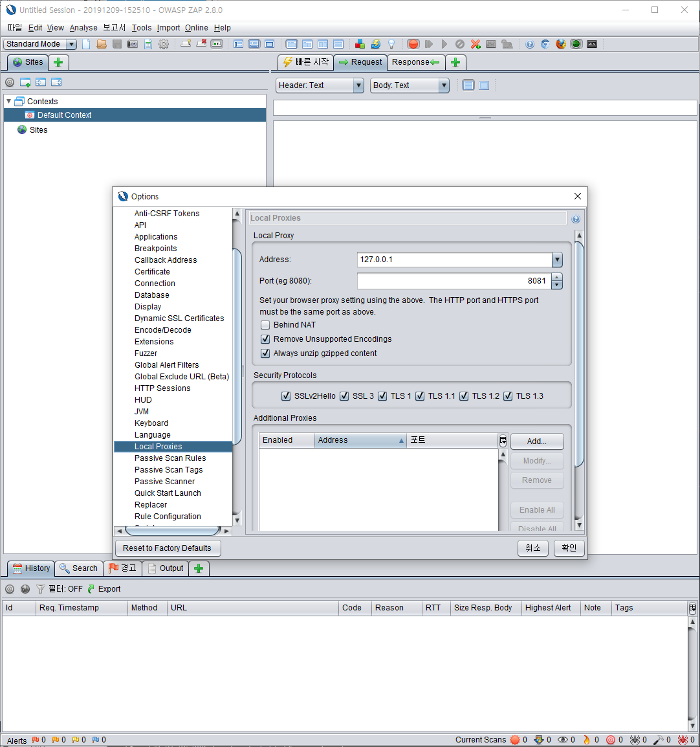Open the Standard Mode dropdown
Screen dimensions: 700x747
click(x=40, y=44)
